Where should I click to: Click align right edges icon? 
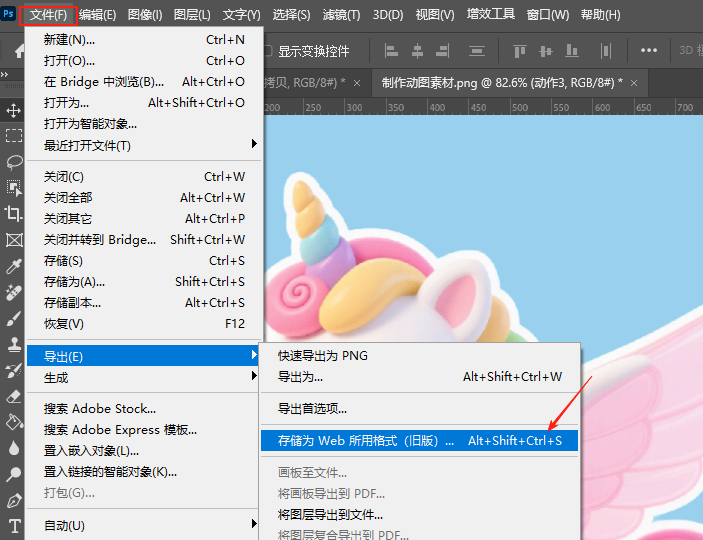tap(443, 51)
